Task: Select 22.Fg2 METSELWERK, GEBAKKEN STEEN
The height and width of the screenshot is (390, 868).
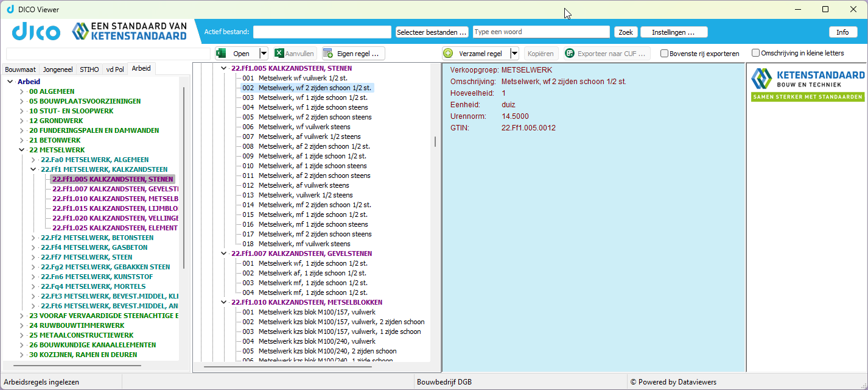Action: (105, 267)
